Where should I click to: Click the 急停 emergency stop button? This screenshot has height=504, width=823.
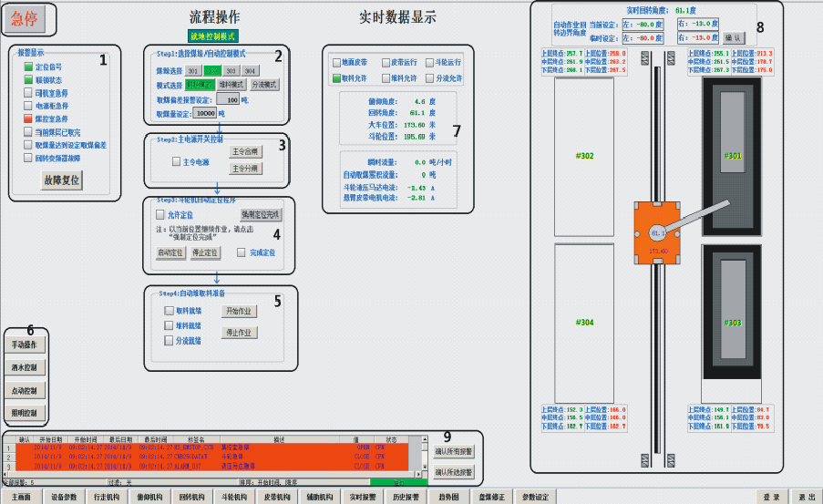25,19
